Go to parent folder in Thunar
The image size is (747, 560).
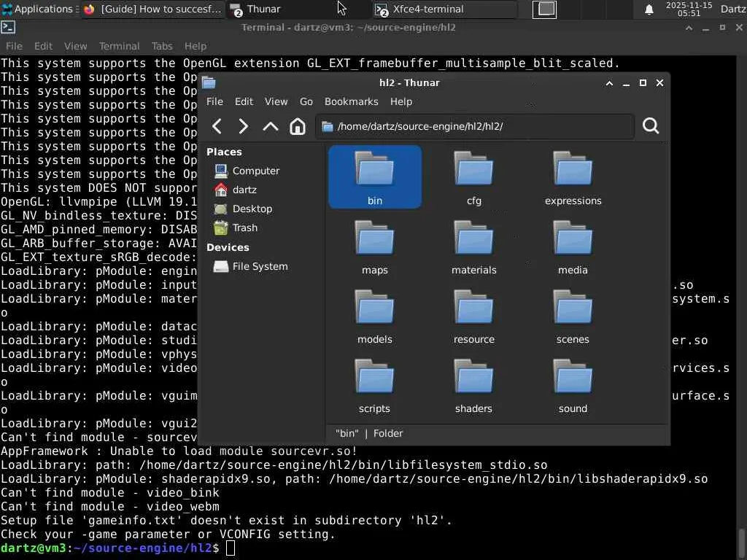click(270, 126)
